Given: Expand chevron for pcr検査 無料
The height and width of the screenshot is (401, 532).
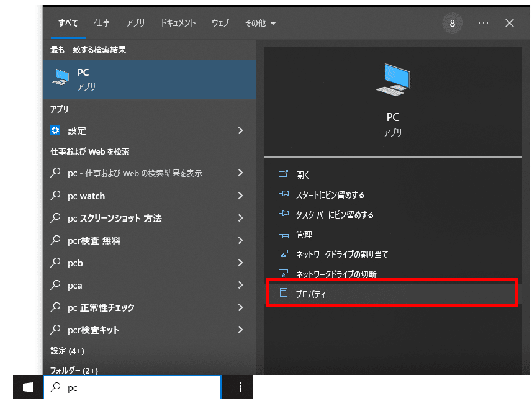Looking at the screenshot, I should click(x=241, y=240).
